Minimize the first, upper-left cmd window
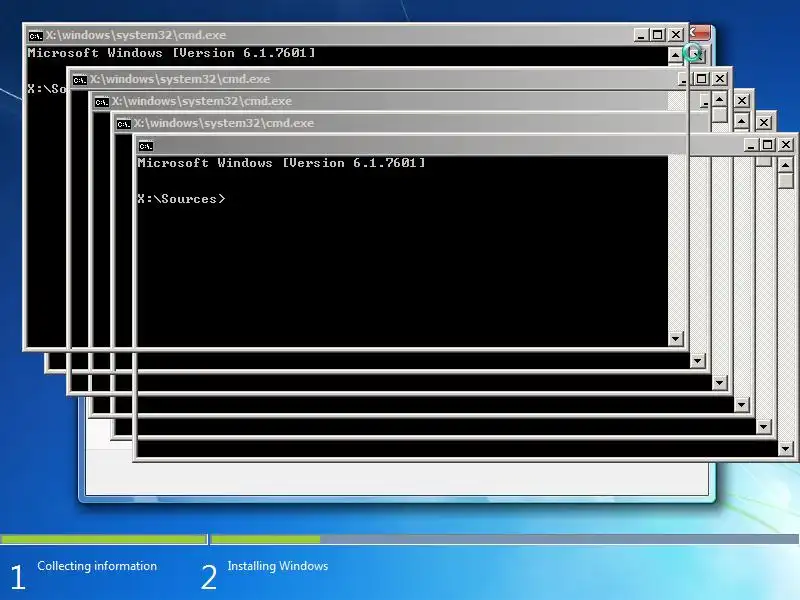 [641, 35]
